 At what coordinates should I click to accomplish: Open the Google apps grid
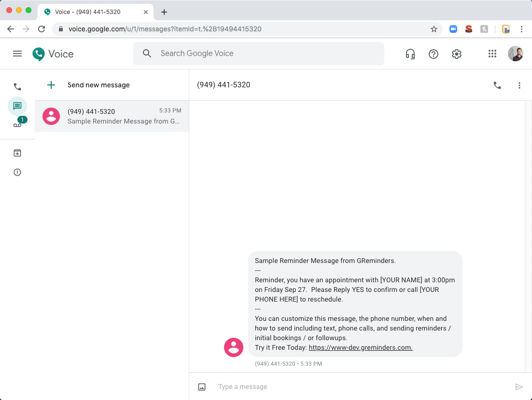coord(492,54)
